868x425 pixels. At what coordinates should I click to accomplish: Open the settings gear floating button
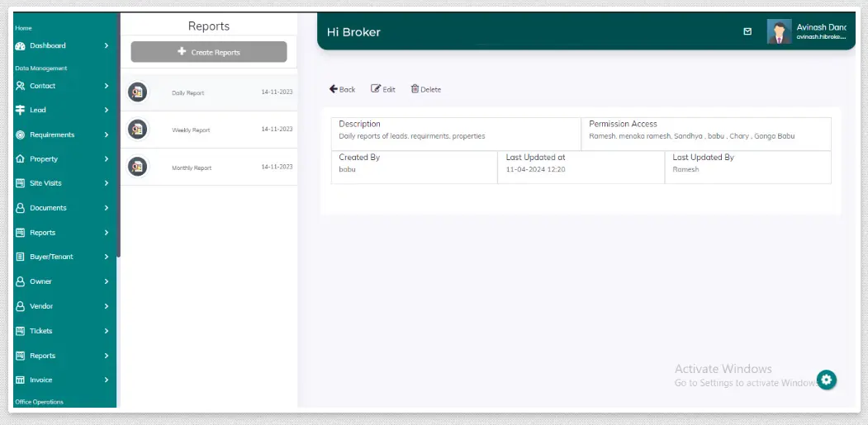[827, 380]
